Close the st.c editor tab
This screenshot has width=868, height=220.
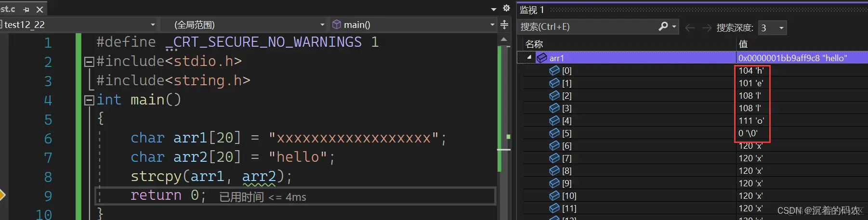(40, 10)
